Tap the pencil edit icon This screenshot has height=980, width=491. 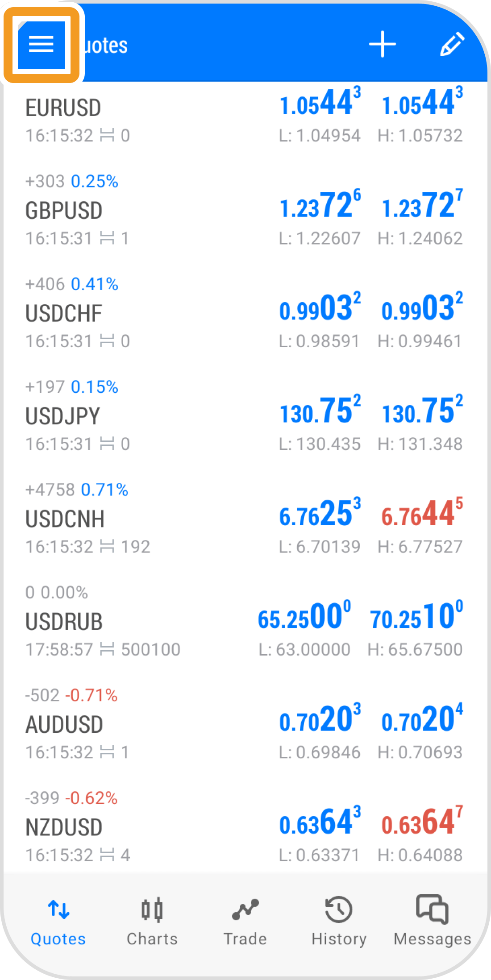coord(452,44)
